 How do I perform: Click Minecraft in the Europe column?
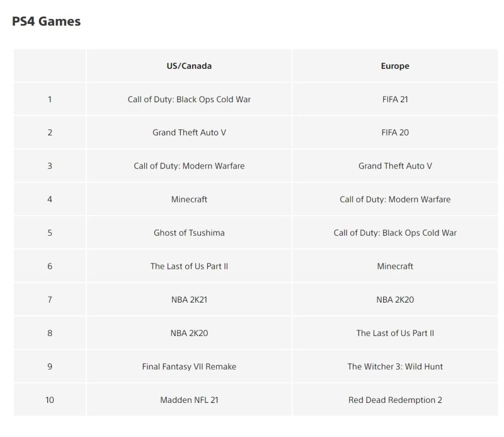pos(395,266)
